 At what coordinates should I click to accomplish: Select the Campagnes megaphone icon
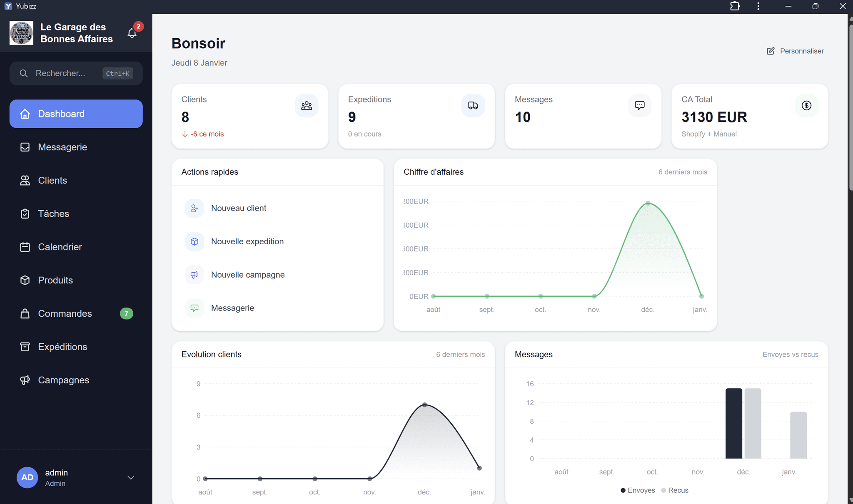coord(25,380)
